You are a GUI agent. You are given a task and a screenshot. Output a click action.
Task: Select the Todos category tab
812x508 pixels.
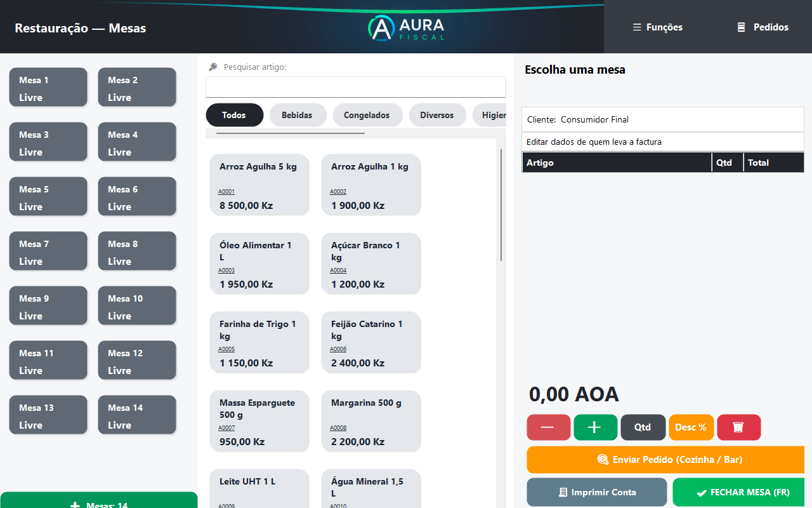(x=234, y=115)
